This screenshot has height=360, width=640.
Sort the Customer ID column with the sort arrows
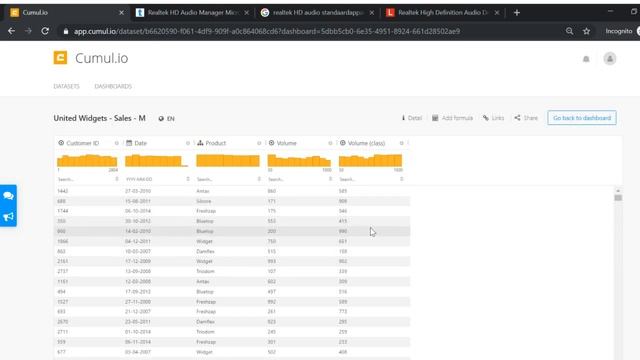click(117, 179)
